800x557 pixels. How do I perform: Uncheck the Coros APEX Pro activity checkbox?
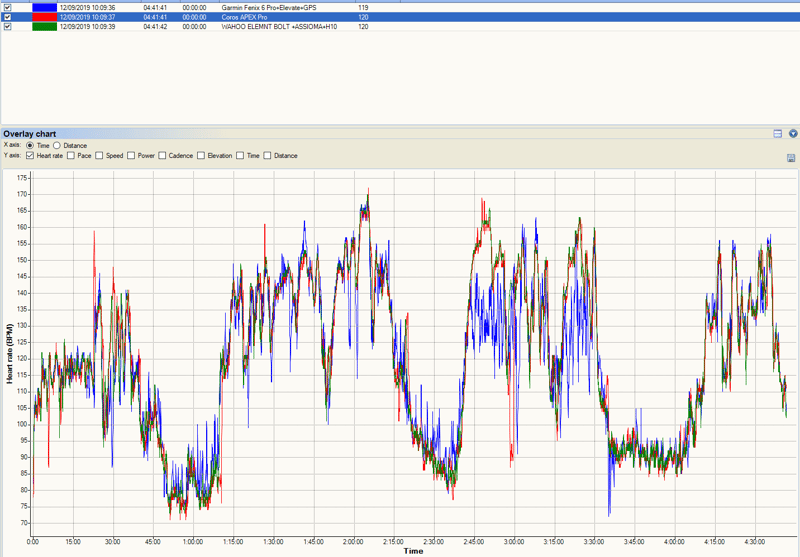click(9, 17)
